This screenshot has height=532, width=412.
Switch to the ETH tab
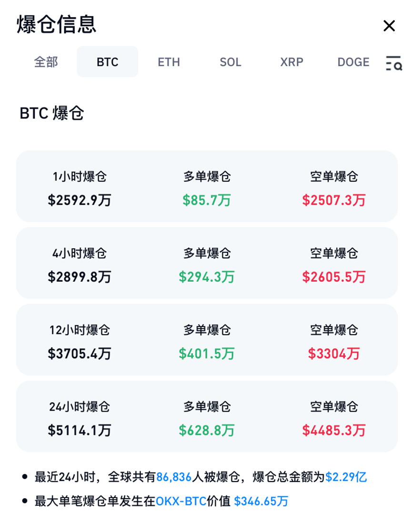(169, 62)
